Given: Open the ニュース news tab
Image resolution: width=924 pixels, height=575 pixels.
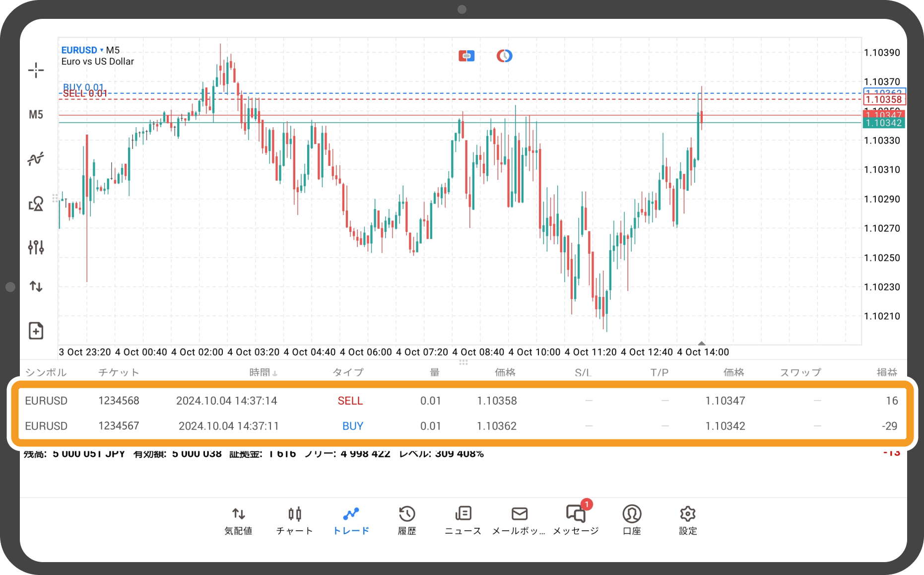Looking at the screenshot, I should pyautogui.click(x=462, y=520).
